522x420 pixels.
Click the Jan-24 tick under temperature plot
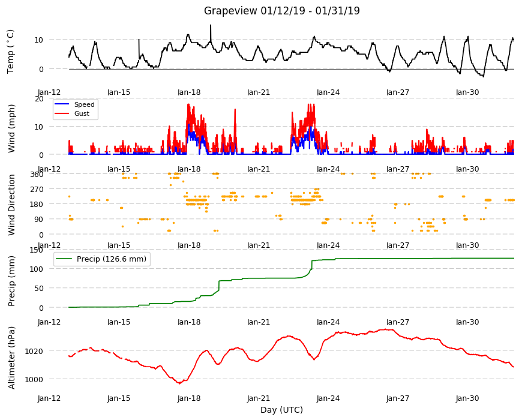tap(328, 92)
